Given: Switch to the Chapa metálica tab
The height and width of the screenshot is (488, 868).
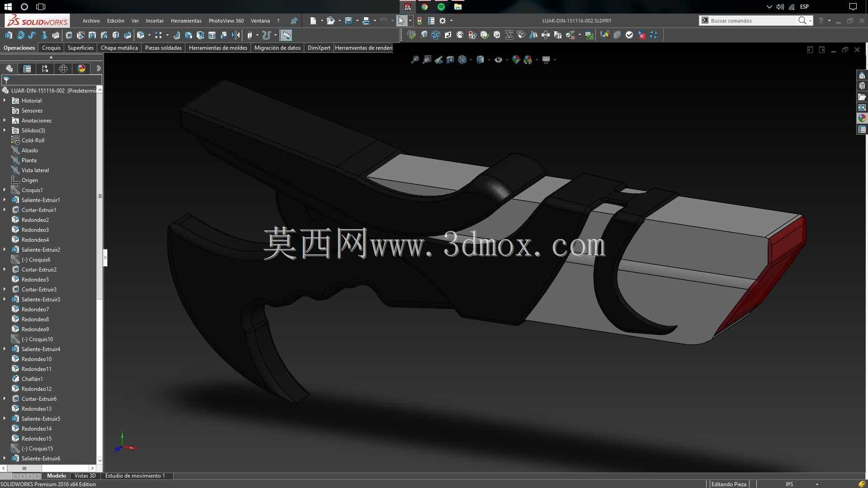Looking at the screenshot, I should pyautogui.click(x=119, y=48).
